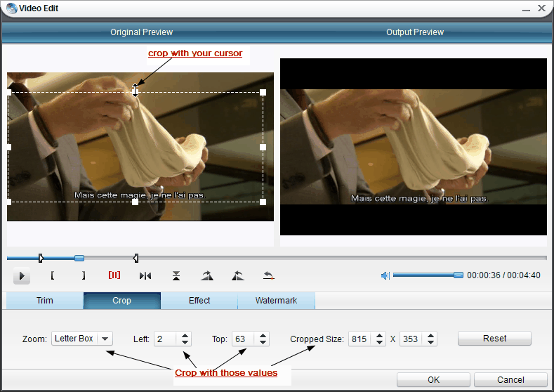Click the cropped width field 815
Screen dimensions: 554x392
tap(360, 339)
